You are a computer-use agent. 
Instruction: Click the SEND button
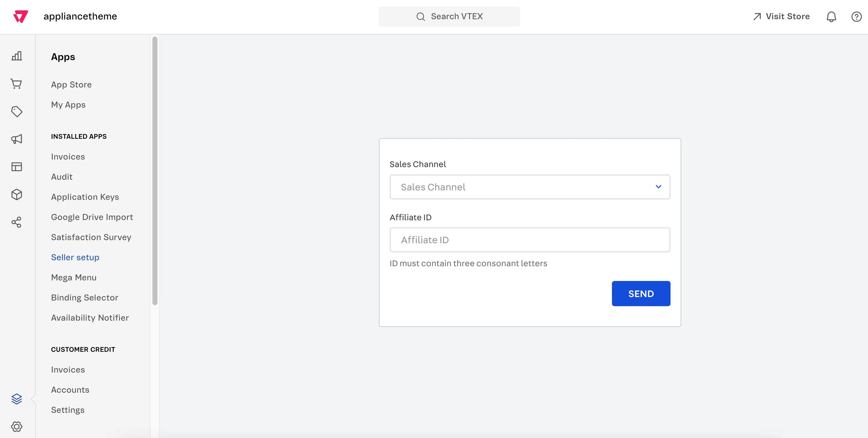[x=641, y=293]
